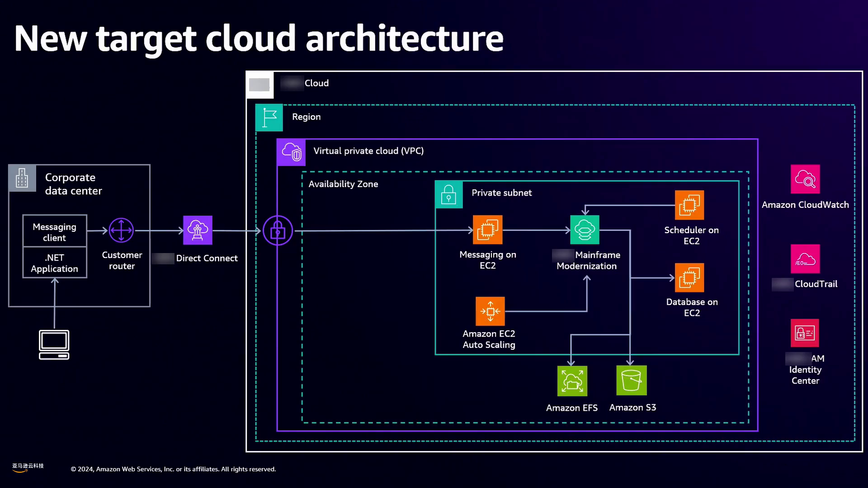Click the Scheduler on EC2 icon
868x488 pixels.
pyautogui.click(x=689, y=205)
